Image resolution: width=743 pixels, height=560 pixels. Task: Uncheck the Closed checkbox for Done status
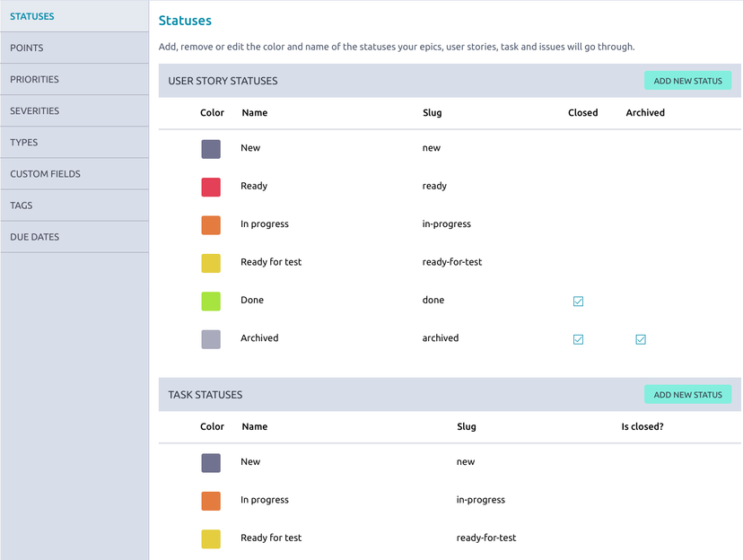tap(578, 301)
